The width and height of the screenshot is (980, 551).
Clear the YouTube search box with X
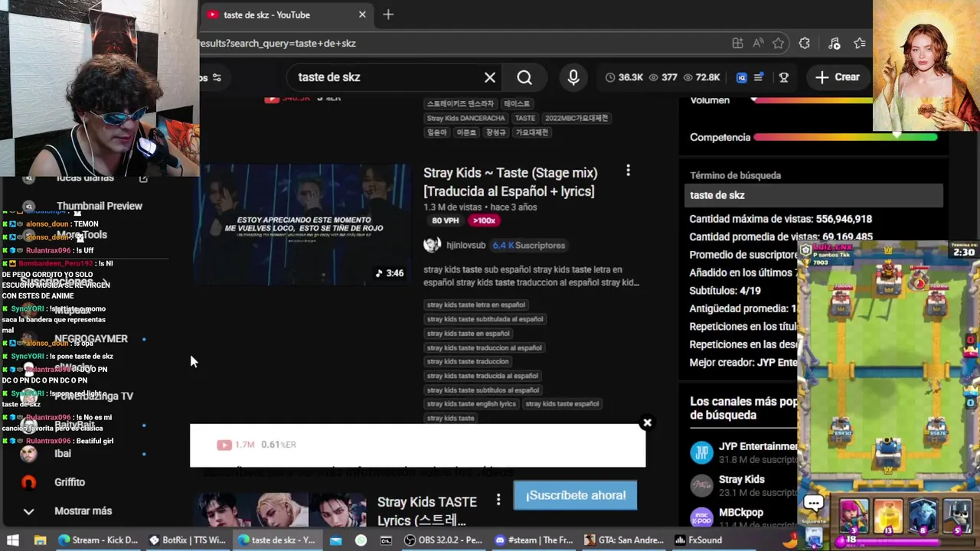(x=490, y=77)
